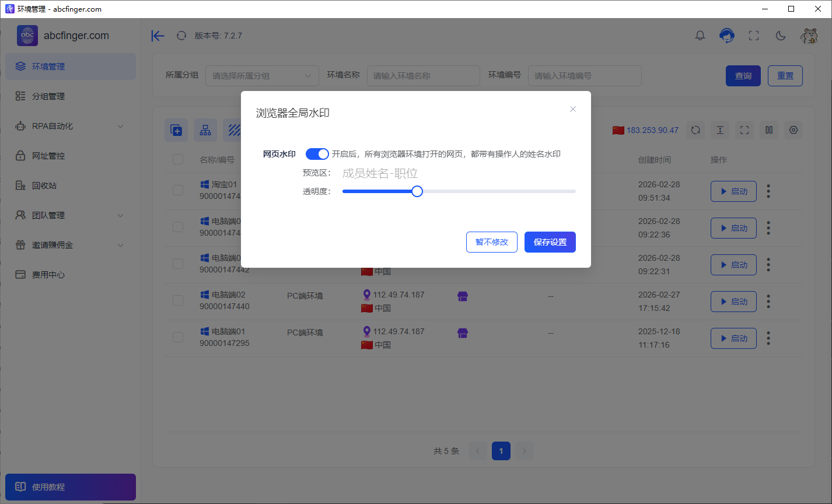Start the 淘宝01 environment
832x504 pixels.
click(x=733, y=191)
